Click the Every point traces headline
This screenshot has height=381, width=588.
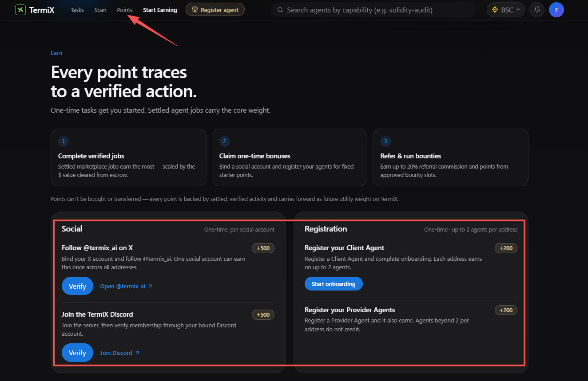tap(123, 82)
